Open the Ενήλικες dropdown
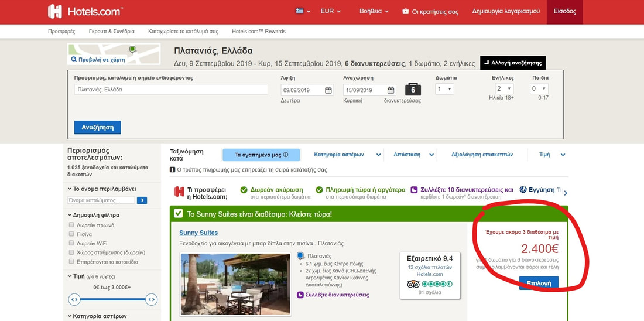Screen dimensions: 644x321 [504, 89]
